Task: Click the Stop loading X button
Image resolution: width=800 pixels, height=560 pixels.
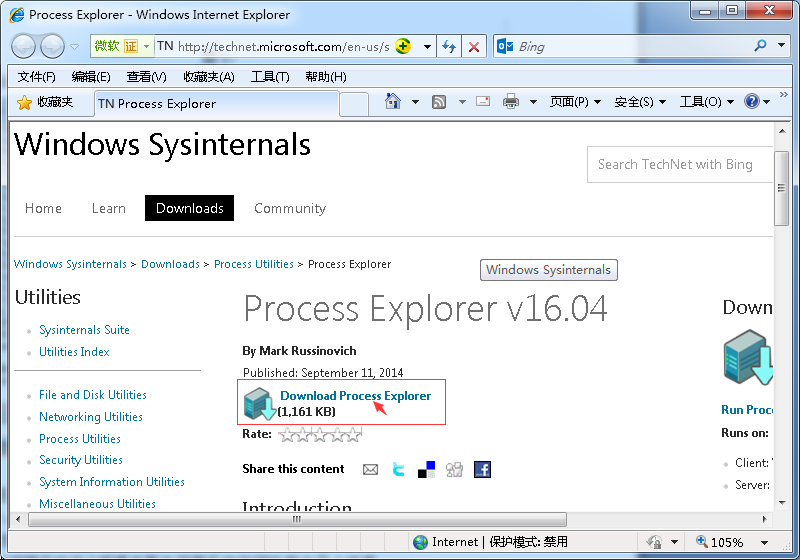Action: coord(474,47)
